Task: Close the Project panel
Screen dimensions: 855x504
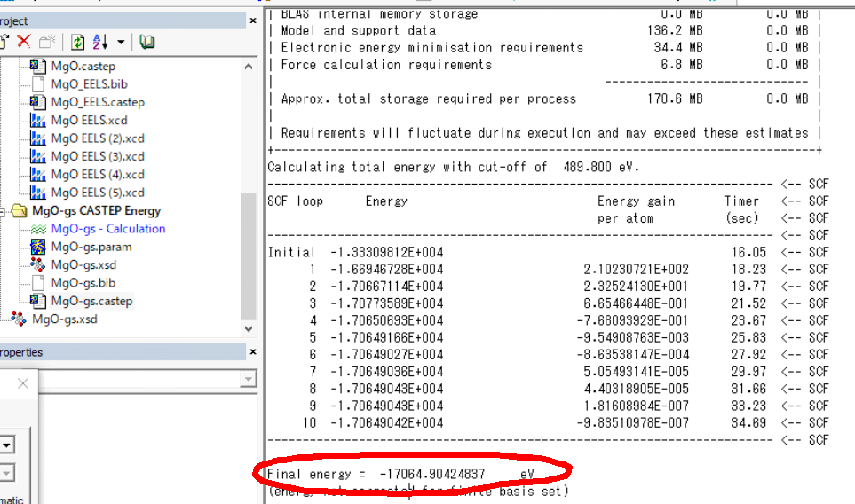Action: (252, 20)
